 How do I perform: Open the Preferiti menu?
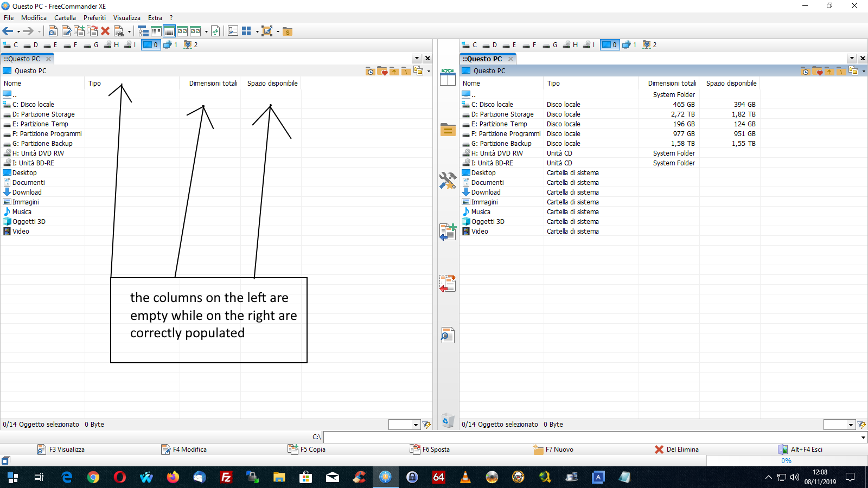[x=94, y=18]
